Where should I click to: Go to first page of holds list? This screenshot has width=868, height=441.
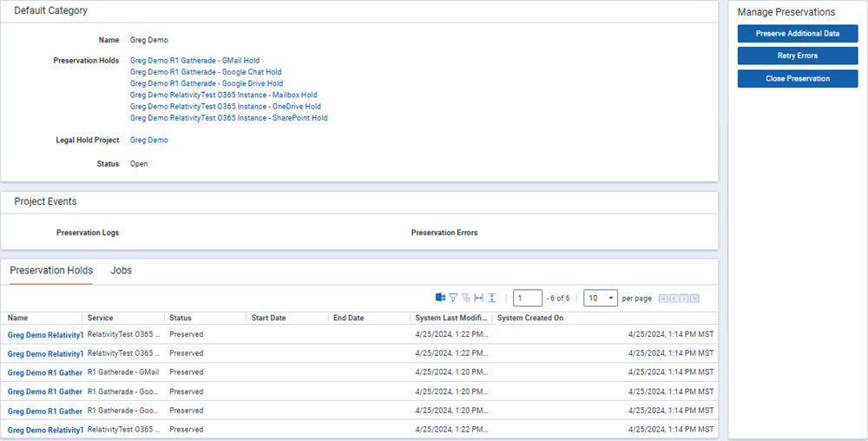click(663, 299)
